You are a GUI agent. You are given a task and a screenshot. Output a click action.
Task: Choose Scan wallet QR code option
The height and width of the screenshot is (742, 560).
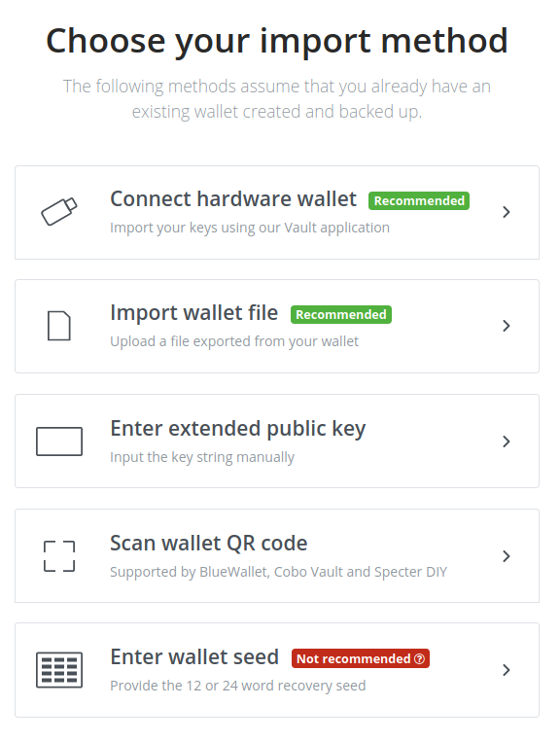pos(277,555)
